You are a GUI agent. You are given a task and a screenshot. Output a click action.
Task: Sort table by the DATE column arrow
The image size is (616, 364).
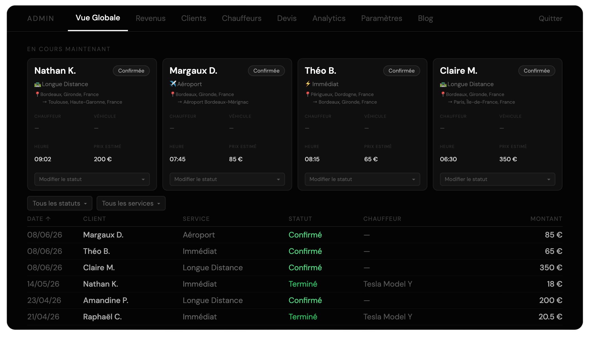pyautogui.click(x=48, y=219)
